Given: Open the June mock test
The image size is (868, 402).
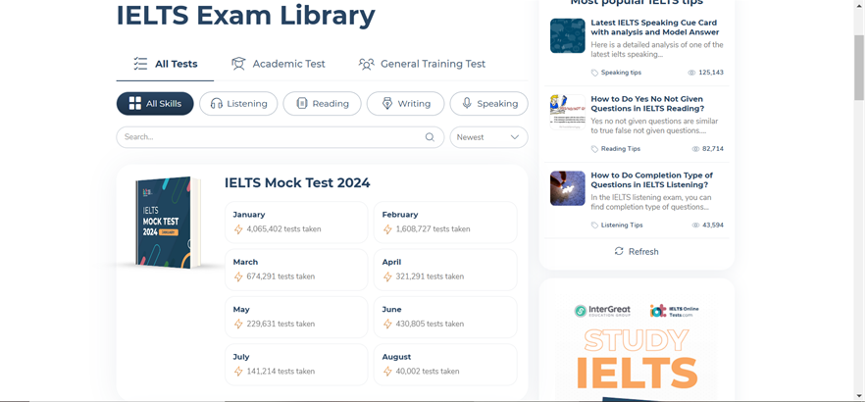Looking at the screenshot, I should click(445, 318).
